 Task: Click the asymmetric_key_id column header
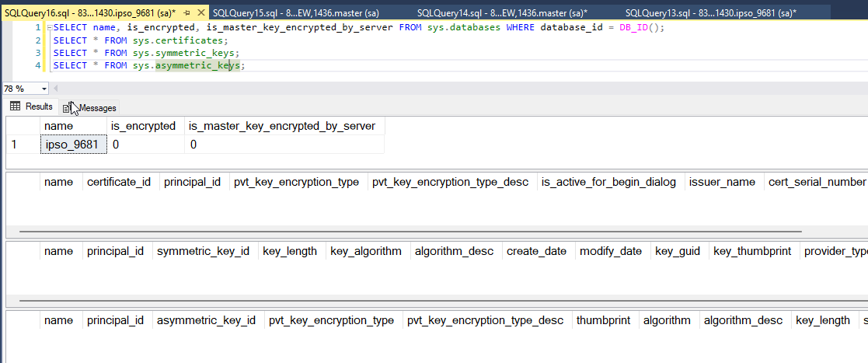click(x=208, y=320)
